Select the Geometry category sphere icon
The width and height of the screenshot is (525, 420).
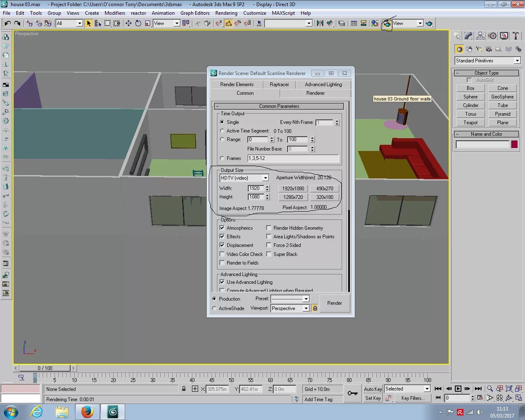(x=459, y=49)
